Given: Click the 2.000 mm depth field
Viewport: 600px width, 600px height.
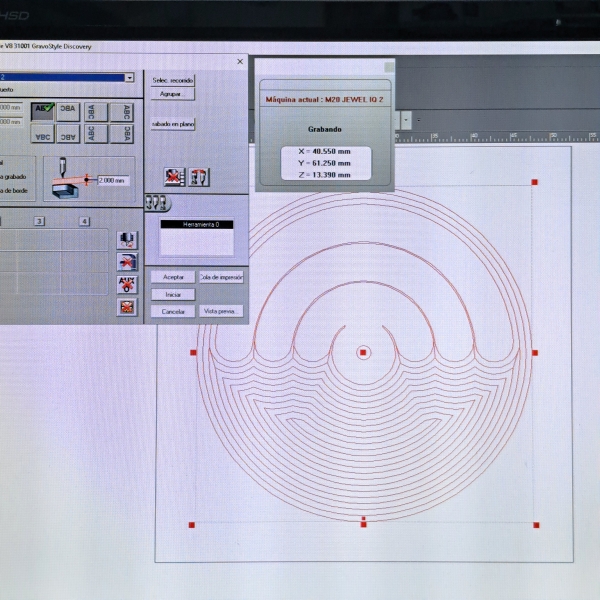Looking at the screenshot, I should click(112, 180).
